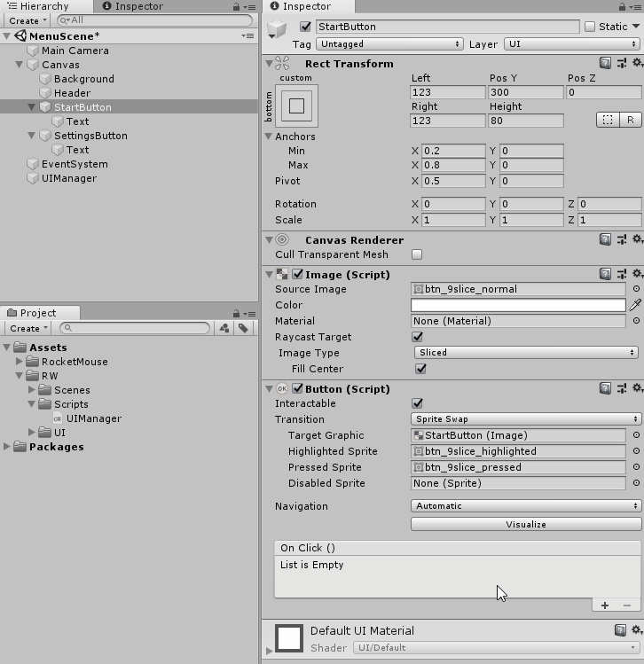Open the Image component gear settings menu
The width and height of the screenshot is (644, 664).
(x=636, y=275)
